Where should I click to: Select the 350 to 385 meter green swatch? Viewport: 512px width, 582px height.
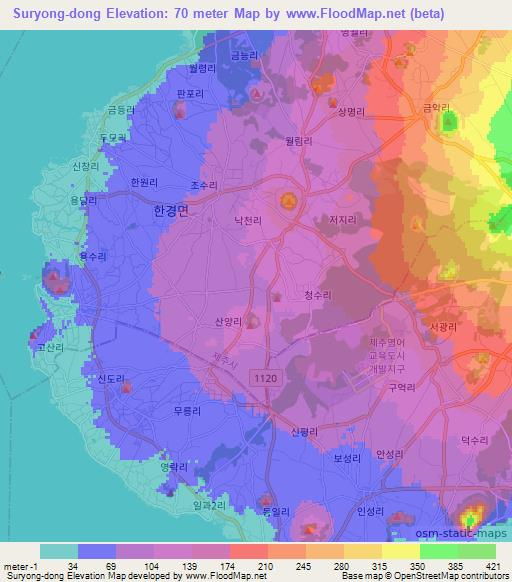pos(439,551)
